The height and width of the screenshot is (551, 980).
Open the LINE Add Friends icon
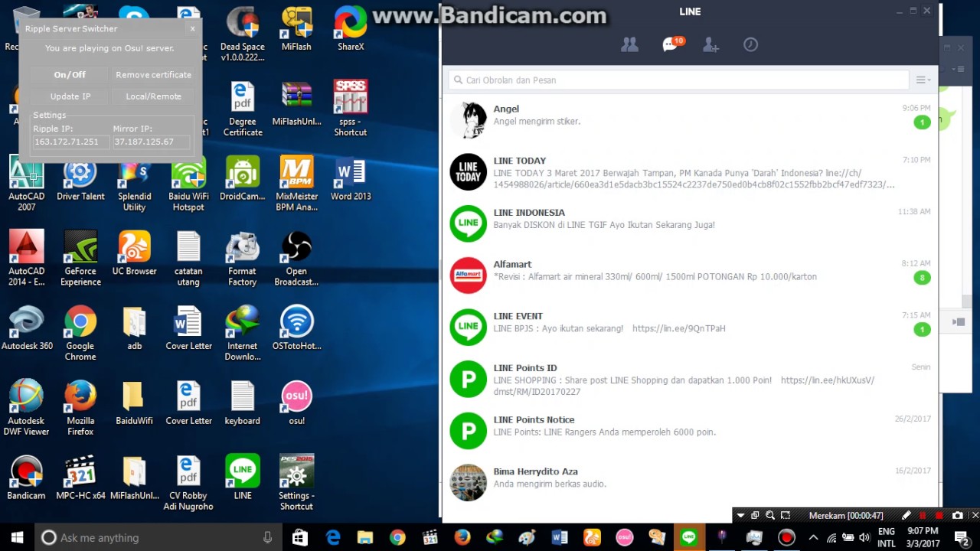click(710, 45)
